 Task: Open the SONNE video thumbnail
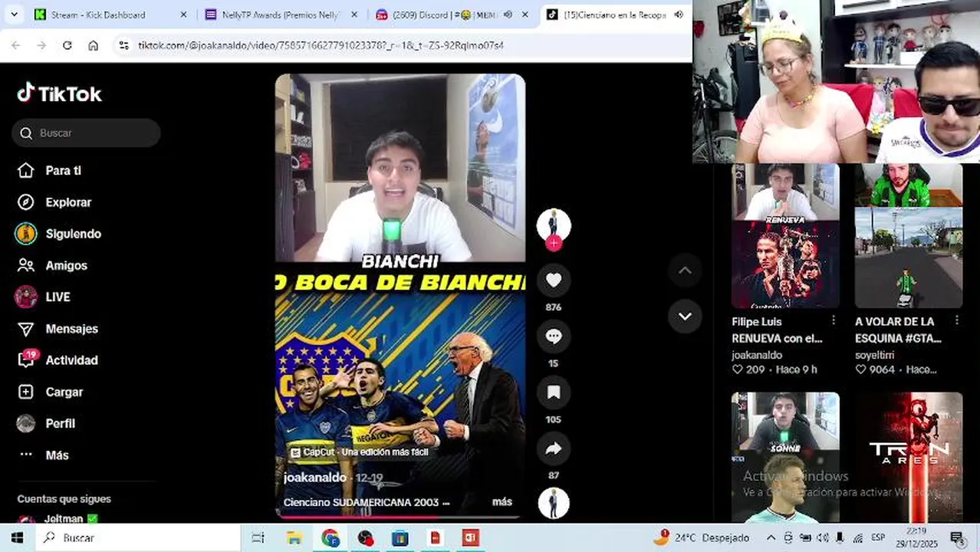pyautogui.click(x=785, y=458)
